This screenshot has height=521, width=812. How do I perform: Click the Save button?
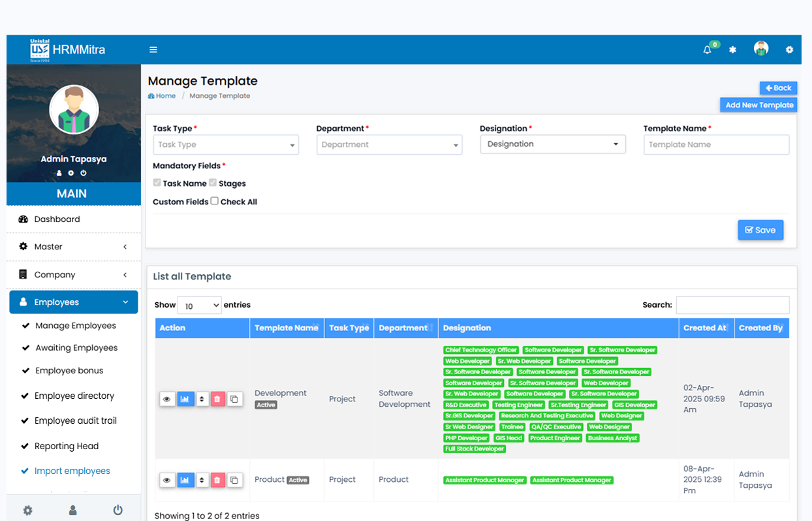760,230
